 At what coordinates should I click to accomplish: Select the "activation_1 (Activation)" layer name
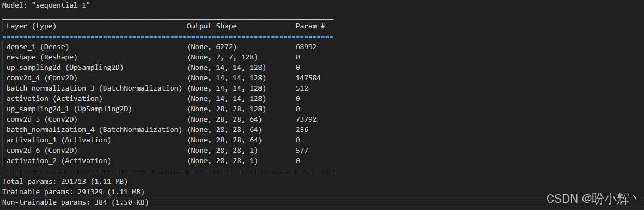point(58,140)
